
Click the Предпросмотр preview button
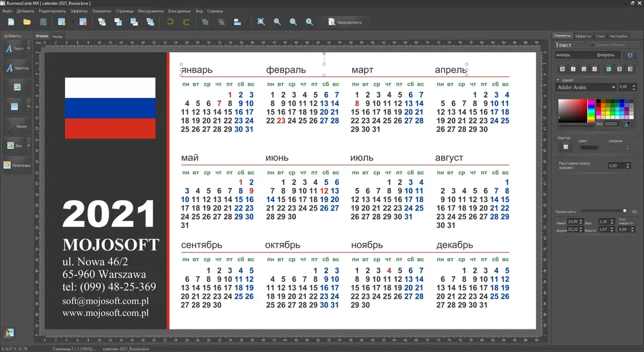pyautogui.click(x=345, y=22)
